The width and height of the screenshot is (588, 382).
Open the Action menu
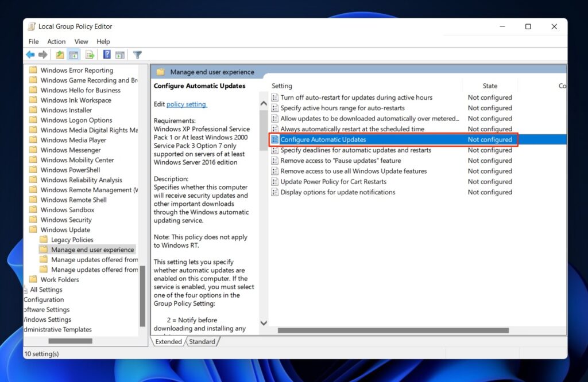point(56,41)
